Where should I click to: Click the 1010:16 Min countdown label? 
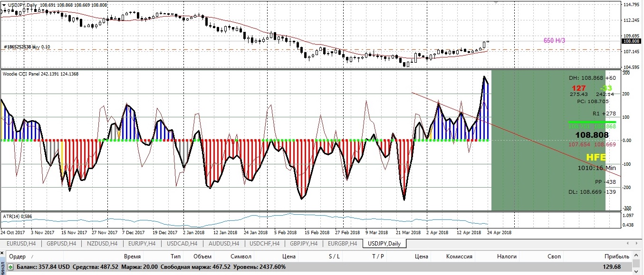(596, 168)
